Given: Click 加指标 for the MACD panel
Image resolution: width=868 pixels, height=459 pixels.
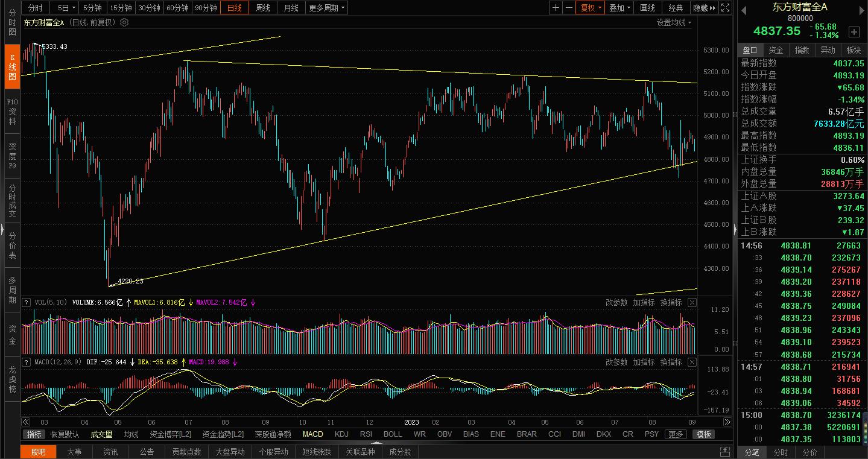Looking at the screenshot, I should pyautogui.click(x=644, y=362).
